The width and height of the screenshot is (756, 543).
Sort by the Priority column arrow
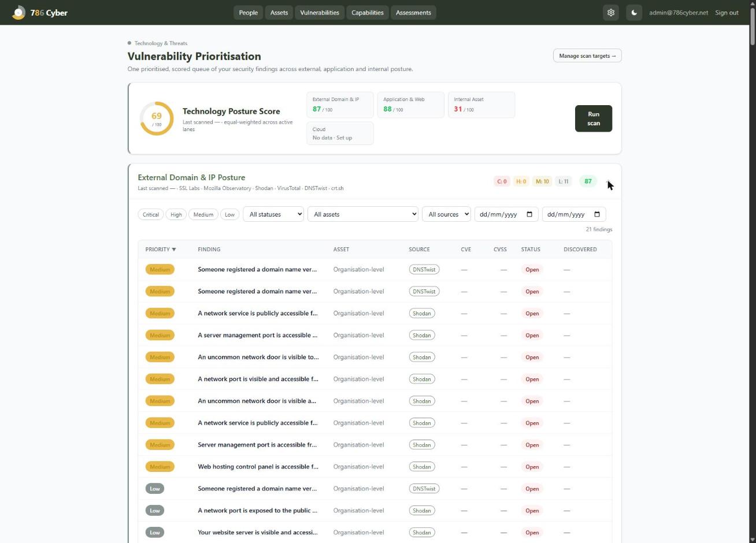[174, 250]
